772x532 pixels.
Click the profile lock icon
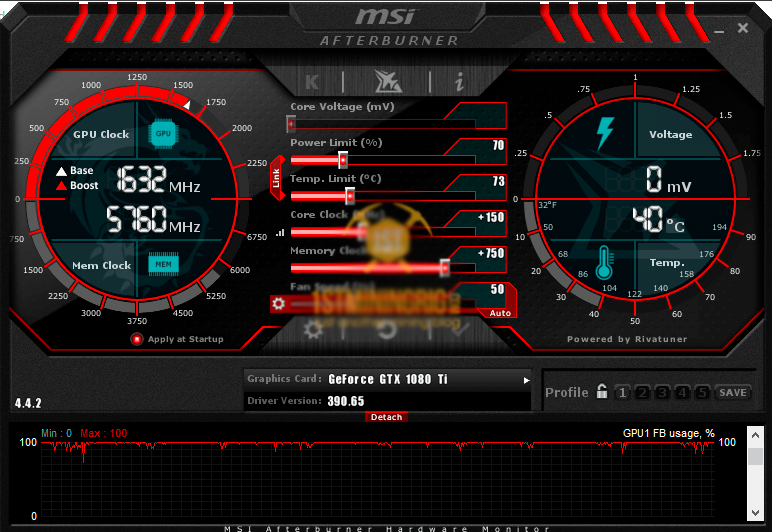602,392
